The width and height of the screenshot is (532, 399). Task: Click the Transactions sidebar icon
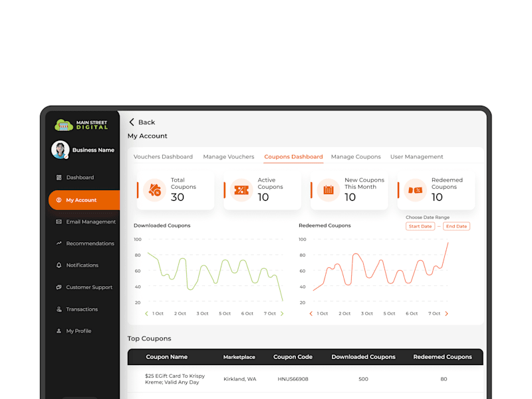tap(59, 309)
